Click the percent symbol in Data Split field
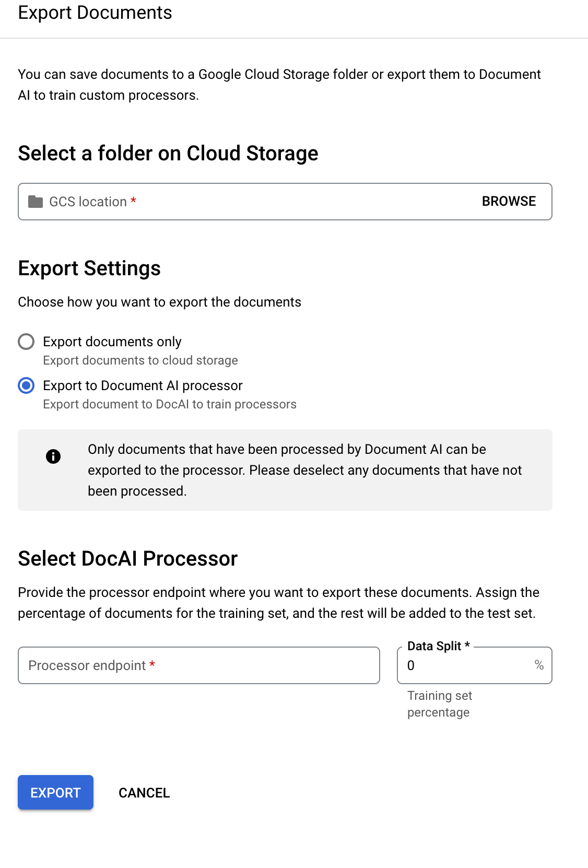The width and height of the screenshot is (588, 868). (x=539, y=665)
